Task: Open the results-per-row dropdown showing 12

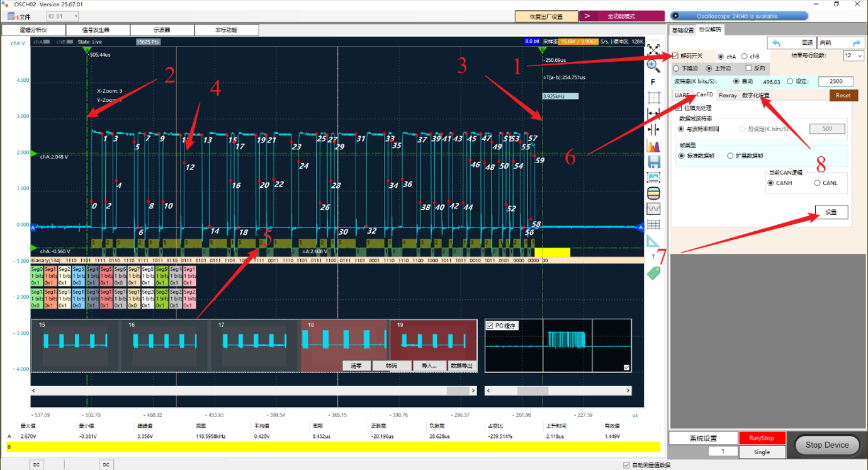Action: pos(853,56)
